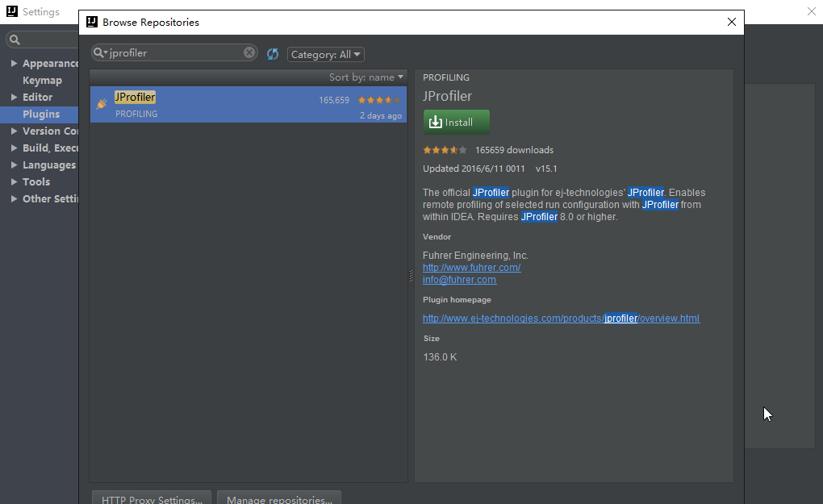Click the 136.0 K size value
Image resolution: width=823 pixels, height=504 pixels.
pos(440,357)
